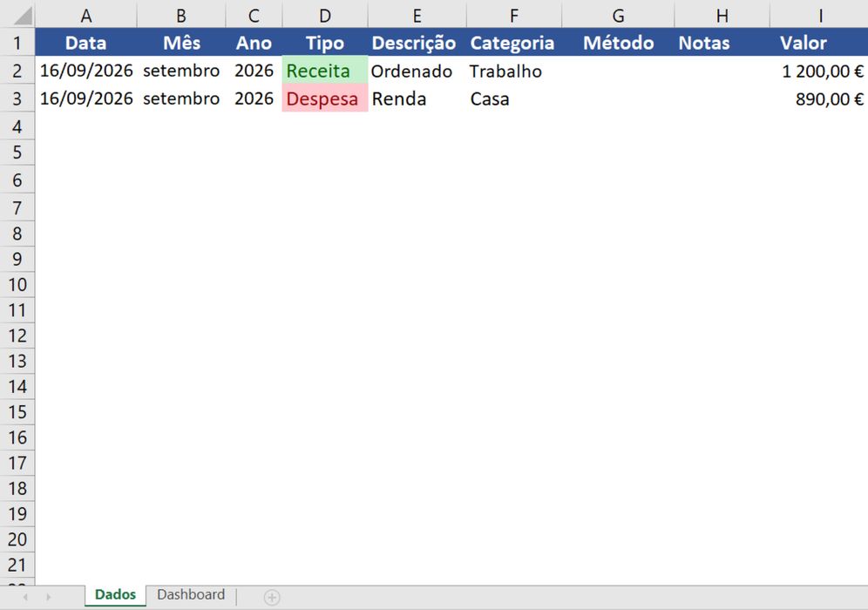Select row 21 header
This screenshot has height=610, width=868.
point(17,565)
